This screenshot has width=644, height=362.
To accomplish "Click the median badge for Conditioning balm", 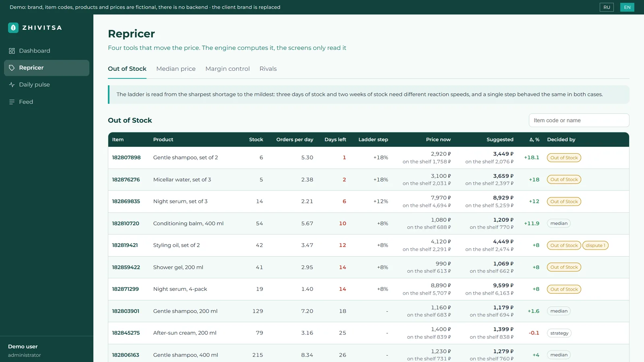I will pyautogui.click(x=559, y=223).
